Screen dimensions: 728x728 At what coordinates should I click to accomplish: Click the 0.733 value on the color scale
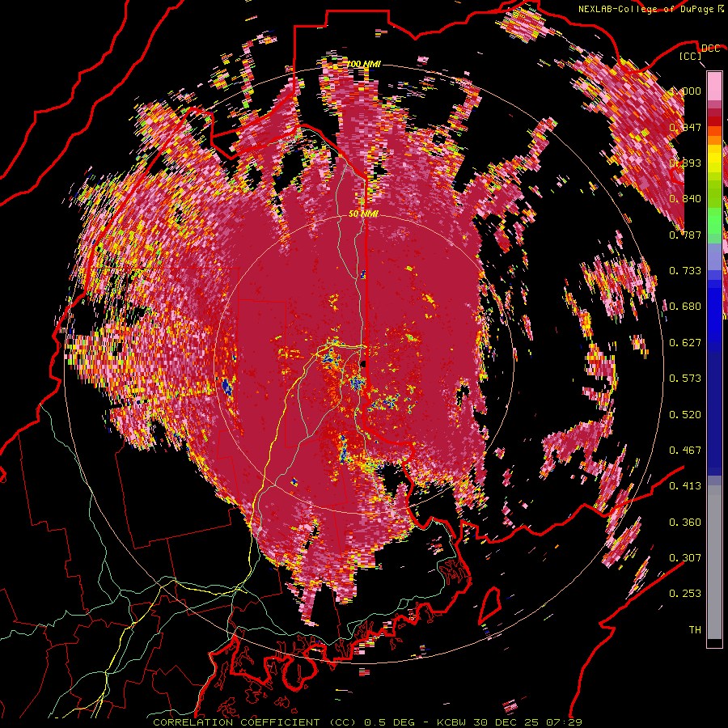685,271
